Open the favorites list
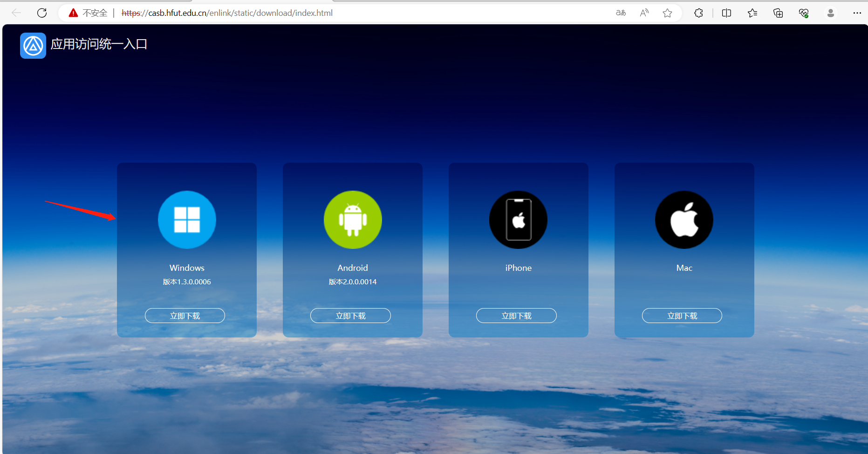The height and width of the screenshot is (454, 868). [752, 13]
